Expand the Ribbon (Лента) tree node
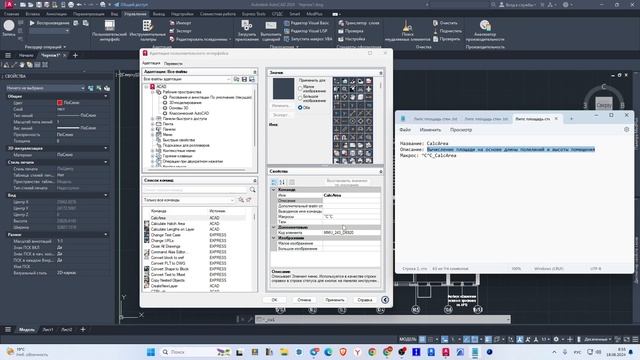 tap(153, 124)
